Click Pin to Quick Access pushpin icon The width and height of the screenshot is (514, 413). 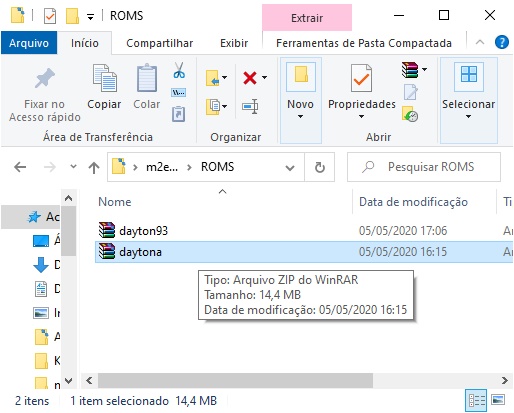[45, 78]
